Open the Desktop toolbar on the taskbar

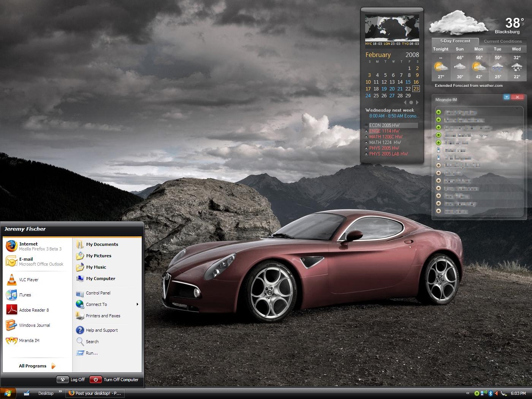click(46, 393)
